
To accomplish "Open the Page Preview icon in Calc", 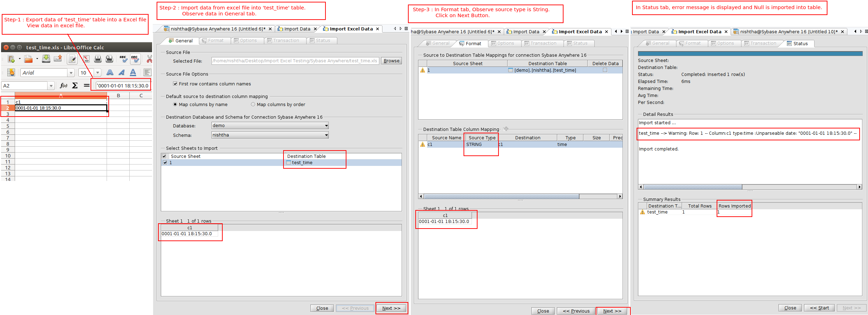I will click(x=109, y=59).
